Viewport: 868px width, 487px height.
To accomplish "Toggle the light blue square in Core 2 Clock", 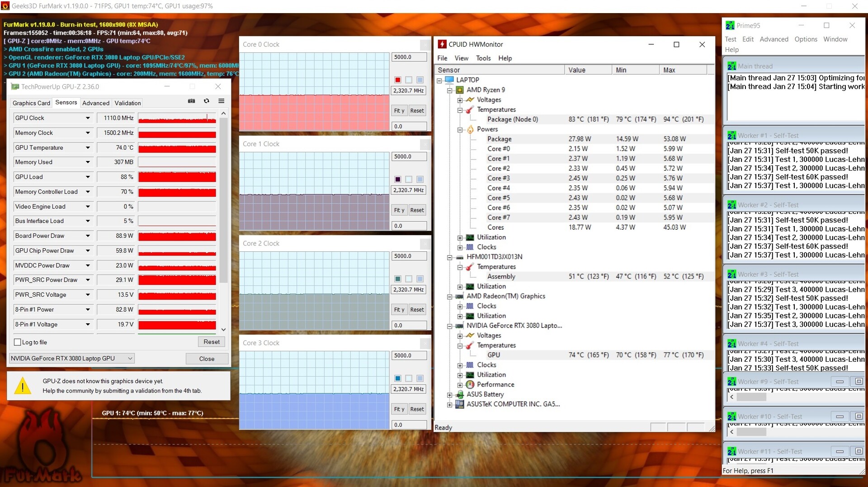I will click(x=420, y=279).
